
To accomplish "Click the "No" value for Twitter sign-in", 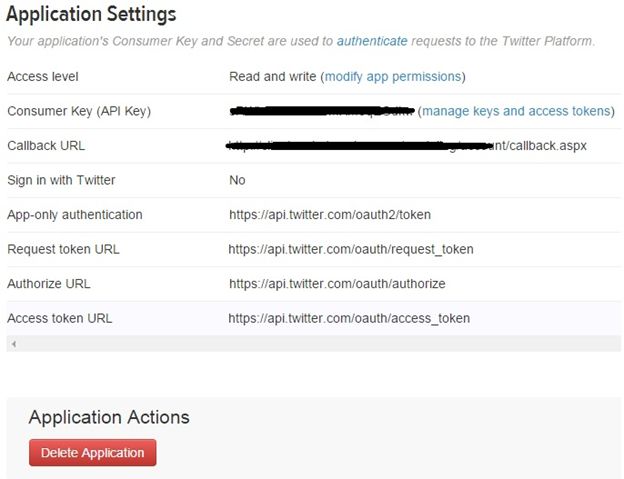I will click(x=237, y=180).
